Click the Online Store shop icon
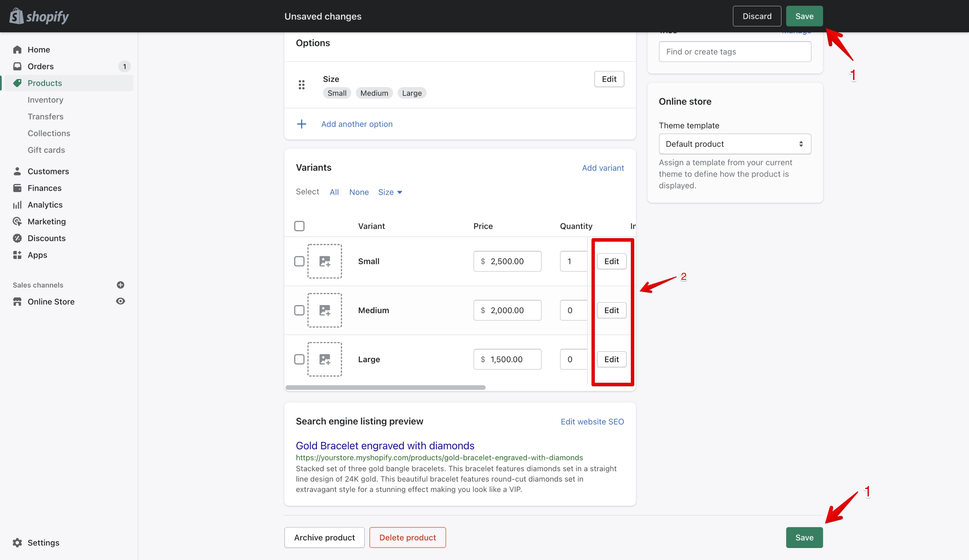The height and width of the screenshot is (560, 969). click(x=17, y=302)
